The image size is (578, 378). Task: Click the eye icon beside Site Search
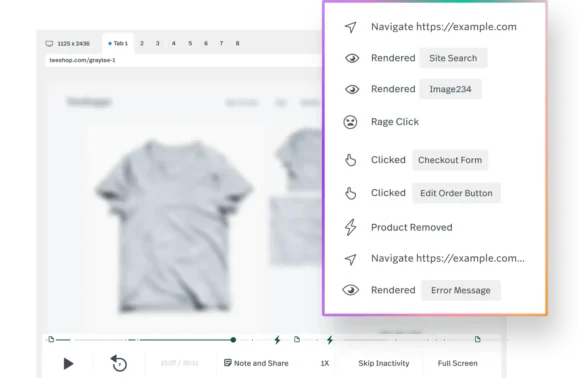pos(352,58)
